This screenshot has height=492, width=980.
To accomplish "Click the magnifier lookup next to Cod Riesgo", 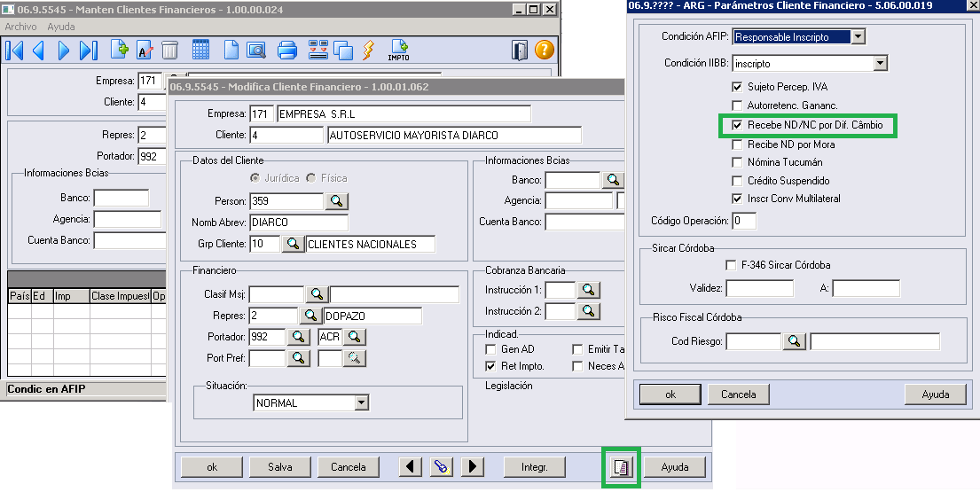I will 794,341.
